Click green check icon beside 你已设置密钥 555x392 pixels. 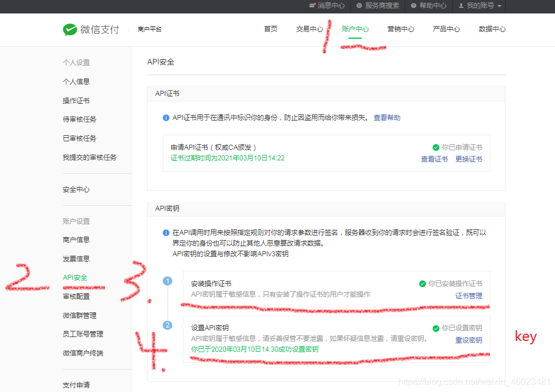[x=435, y=328]
